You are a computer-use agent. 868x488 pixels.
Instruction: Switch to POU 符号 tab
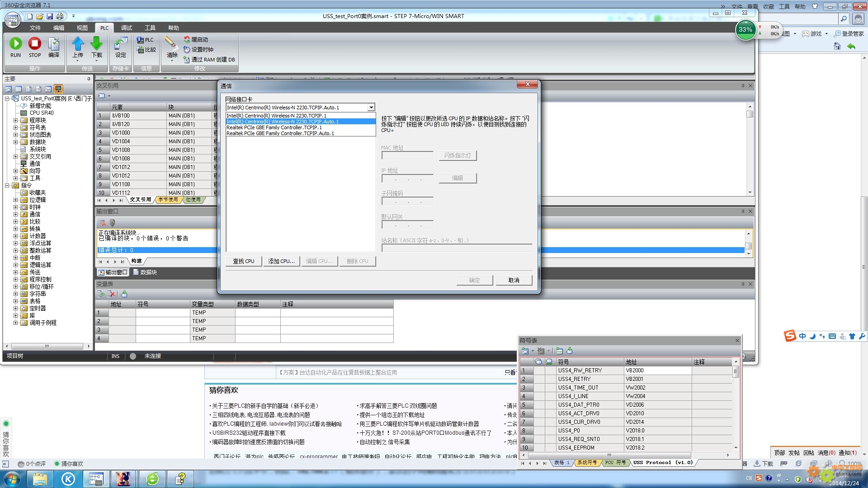pyautogui.click(x=615, y=463)
